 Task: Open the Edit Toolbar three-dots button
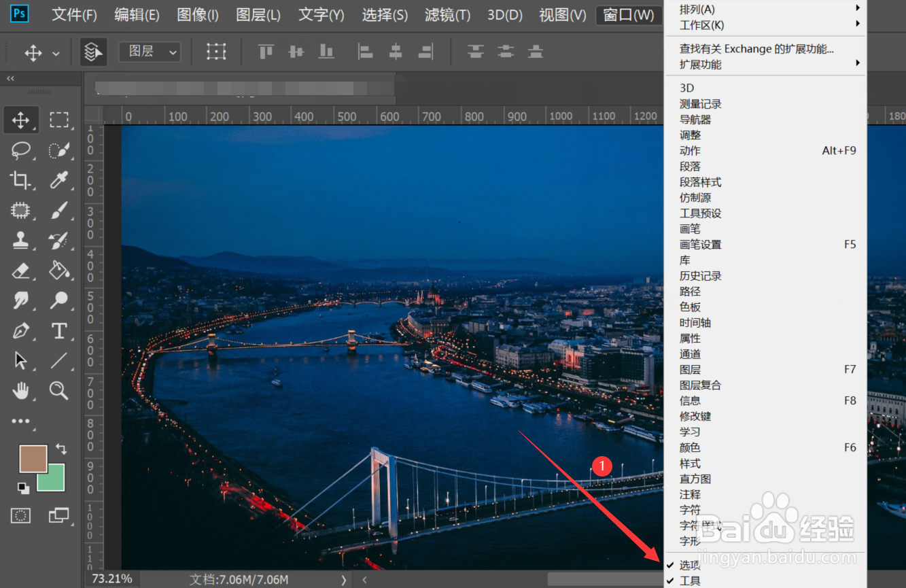click(20, 421)
